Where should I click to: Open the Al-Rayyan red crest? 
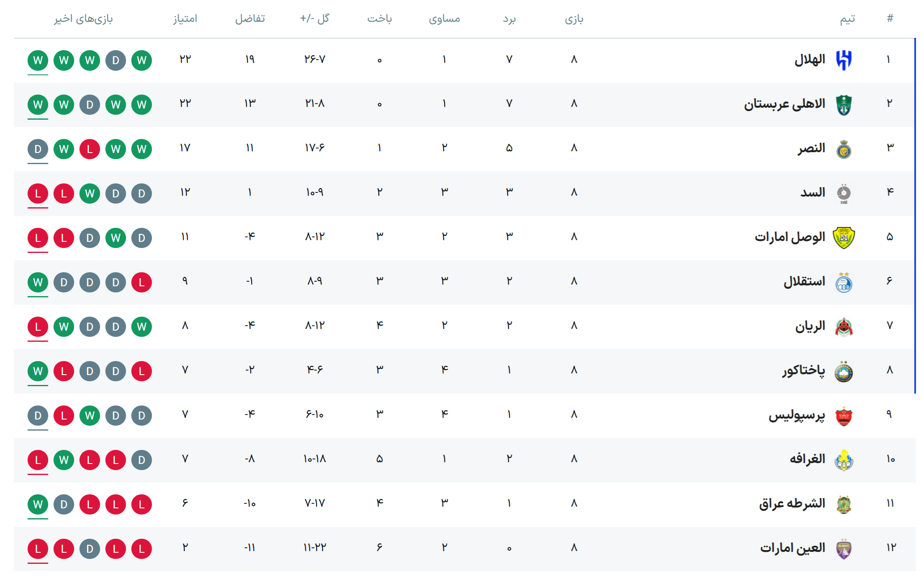click(x=844, y=327)
